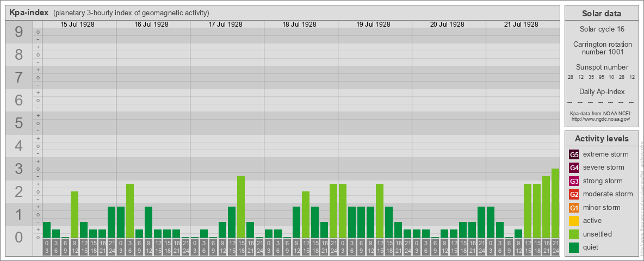Select the 20 Jul 1928 date header
The height and width of the screenshot is (261, 644).
tap(447, 24)
